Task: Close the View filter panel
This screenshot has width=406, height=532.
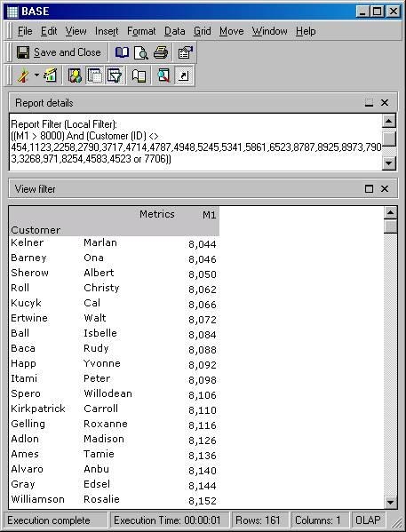Action: coord(385,189)
